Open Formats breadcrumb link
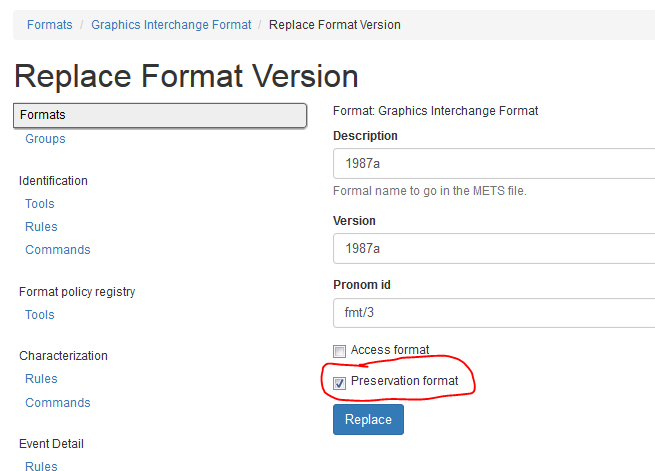The width and height of the screenshot is (655, 471). (x=50, y=25)
